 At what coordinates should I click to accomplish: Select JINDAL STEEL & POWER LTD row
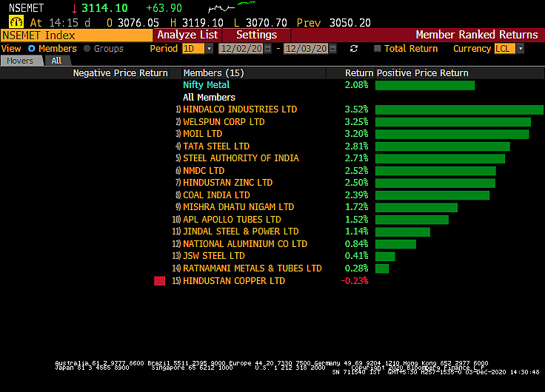[241, 232]
